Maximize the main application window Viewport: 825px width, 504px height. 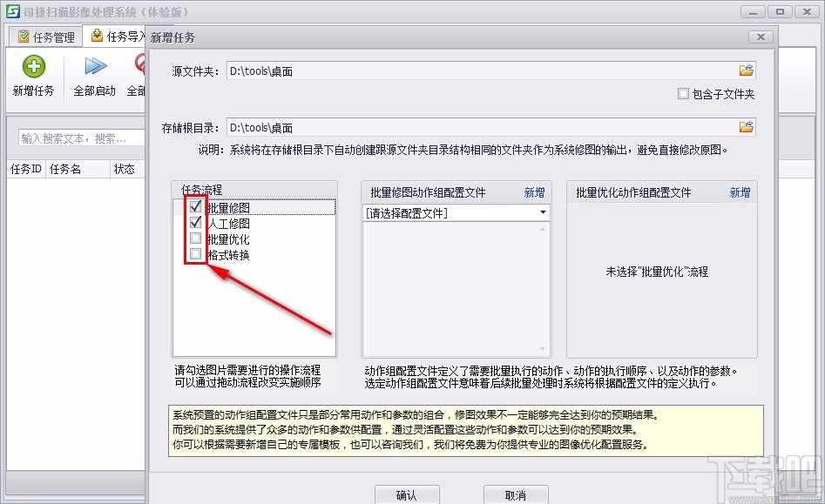coord(780,11)
